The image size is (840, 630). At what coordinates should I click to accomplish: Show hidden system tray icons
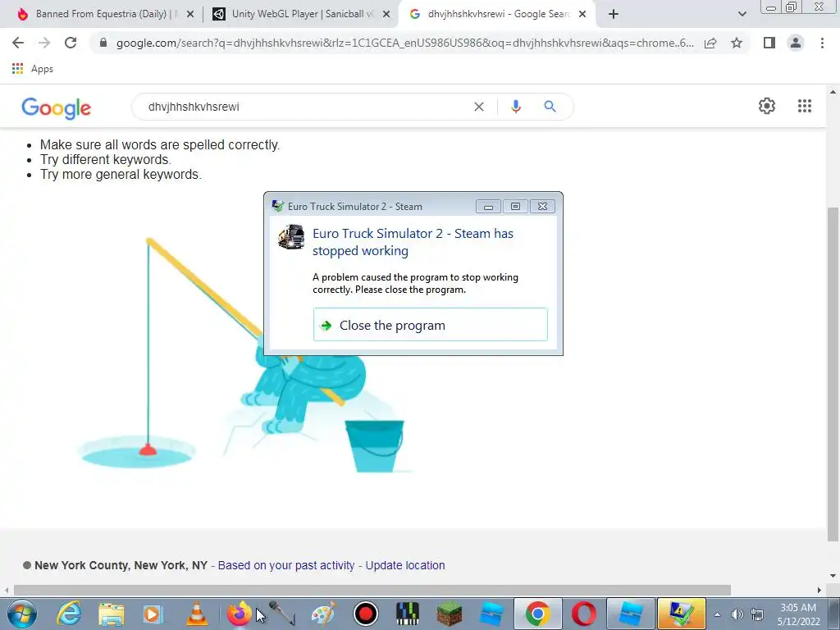(x=717, y=614)
